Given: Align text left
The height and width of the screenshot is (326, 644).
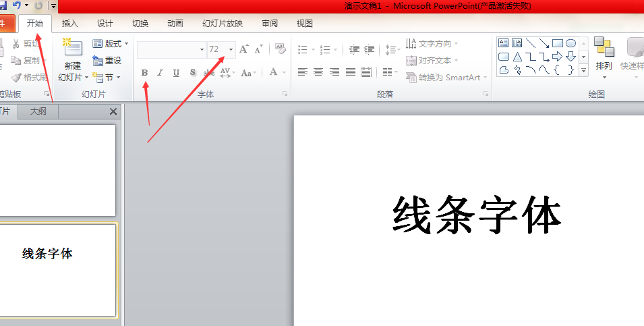Looking at the screenshot, I should click(303, 72).
